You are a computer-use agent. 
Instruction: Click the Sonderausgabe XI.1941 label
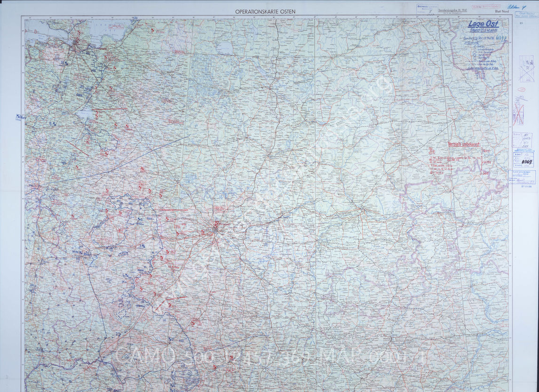(x=453, y=10)
